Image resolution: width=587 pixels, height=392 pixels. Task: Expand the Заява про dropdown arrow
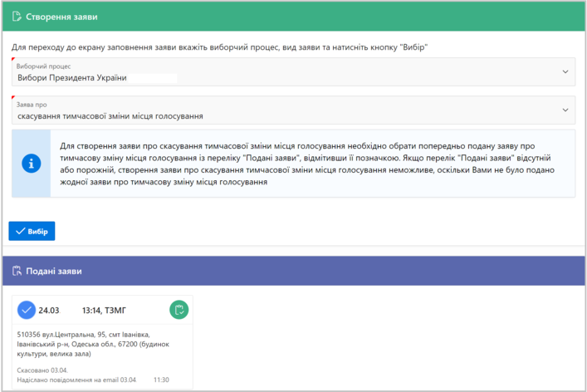(565, 110)
